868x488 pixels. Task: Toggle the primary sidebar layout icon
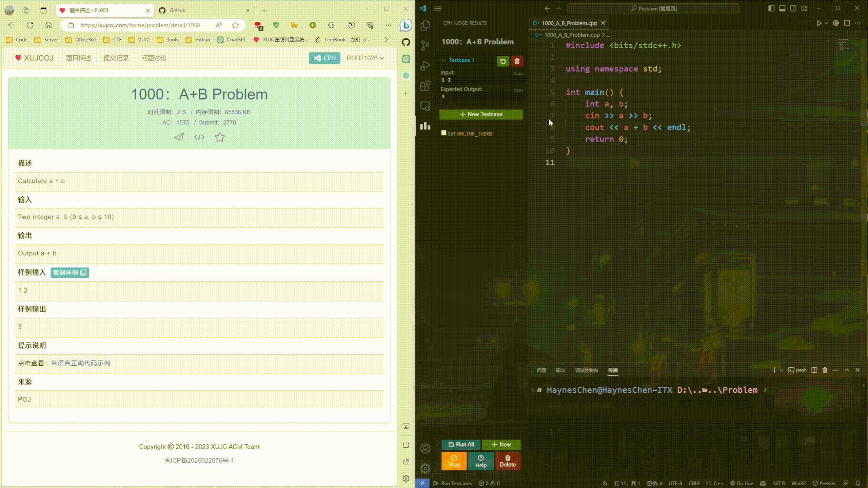[771, 8]
